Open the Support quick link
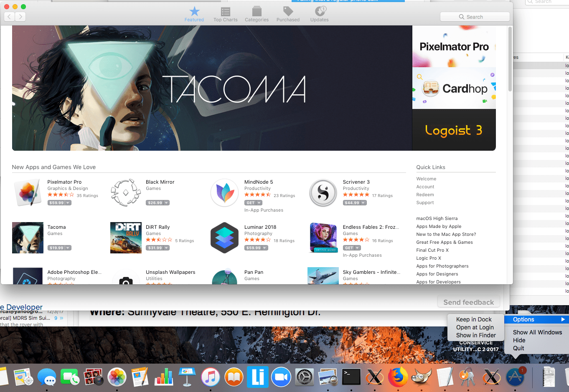 tap(425, 202)
